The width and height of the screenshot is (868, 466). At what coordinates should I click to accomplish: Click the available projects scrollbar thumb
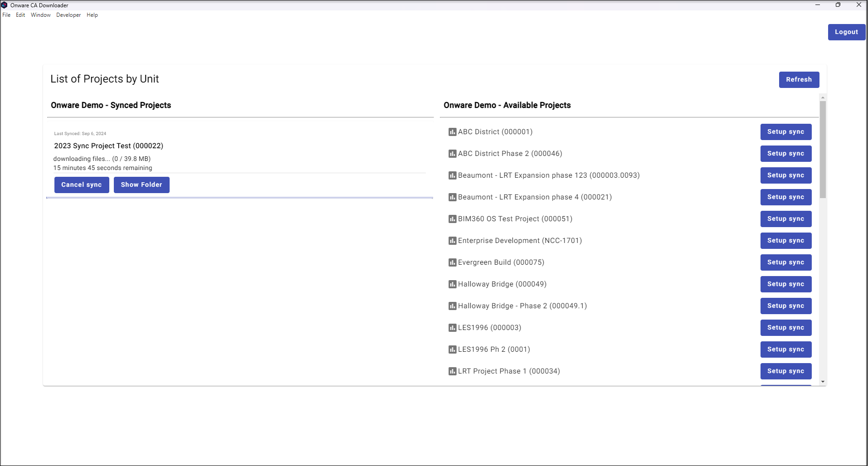pos(823,150)
